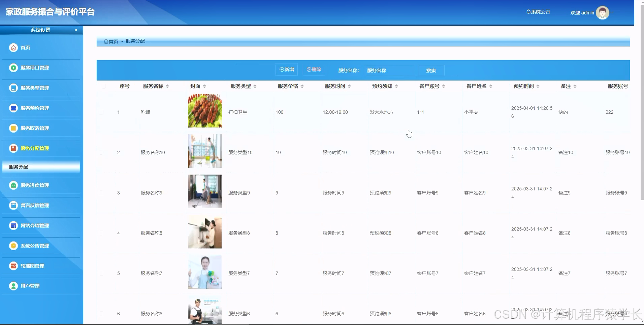Image resolution: width=644 pixels, height=325 pixels.
Task: Click the home icon in the breadcrumb
Action: click(106, 41)
